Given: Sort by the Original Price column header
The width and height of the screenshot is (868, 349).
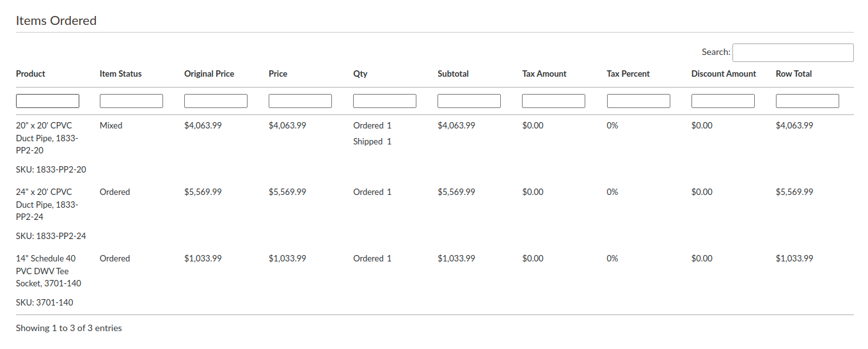Looking at the screenshot, I should click(209, 74).
